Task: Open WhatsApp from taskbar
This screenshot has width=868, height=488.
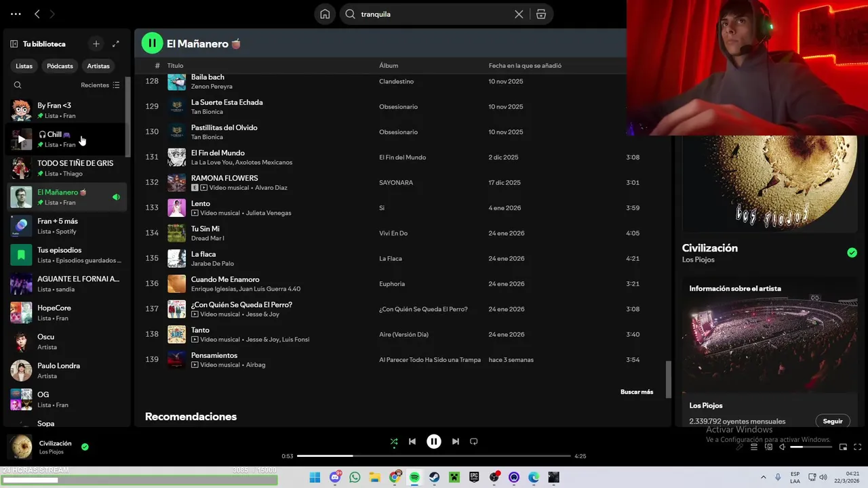Action: point(355,477)
